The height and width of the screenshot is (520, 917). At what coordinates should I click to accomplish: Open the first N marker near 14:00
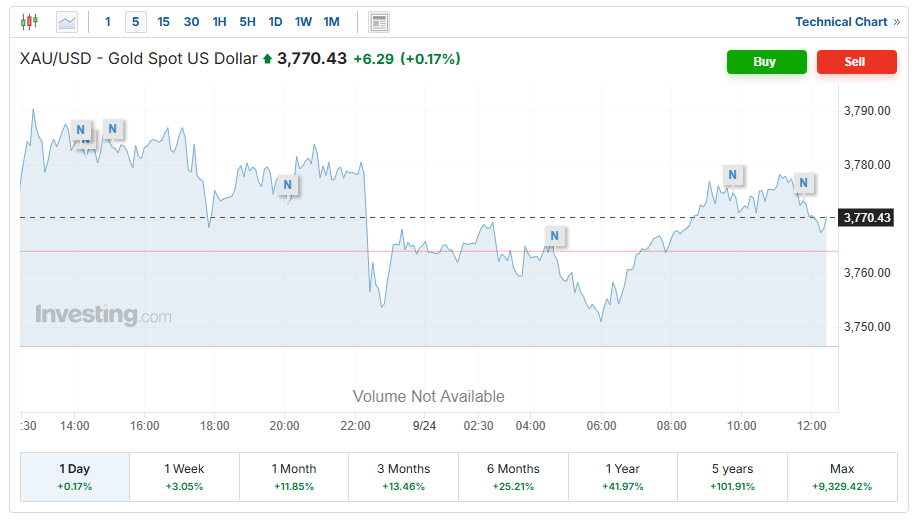[82, 129]
